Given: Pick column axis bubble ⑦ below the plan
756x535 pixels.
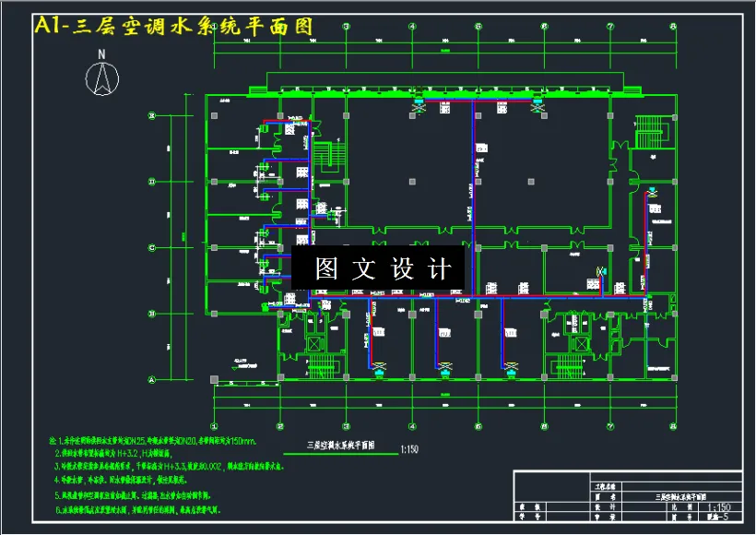Looking at the screenshot, I should 610,426.
